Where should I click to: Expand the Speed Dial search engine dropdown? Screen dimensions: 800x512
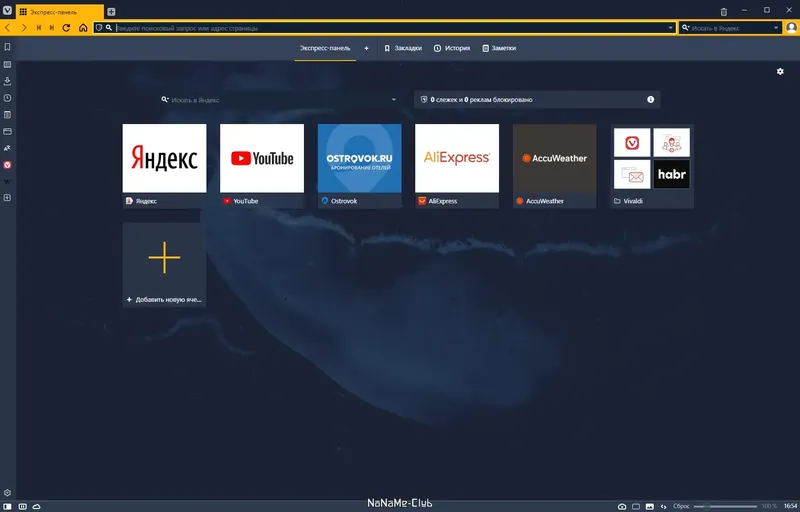pos(393,99)
